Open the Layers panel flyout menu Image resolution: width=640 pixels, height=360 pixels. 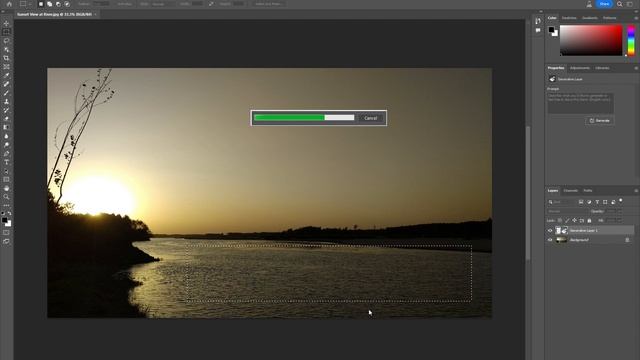[636, 191]
